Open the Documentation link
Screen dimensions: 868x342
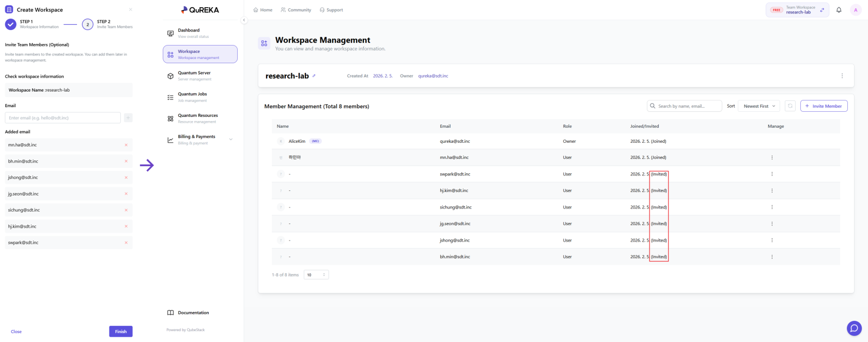pos(193,313)
